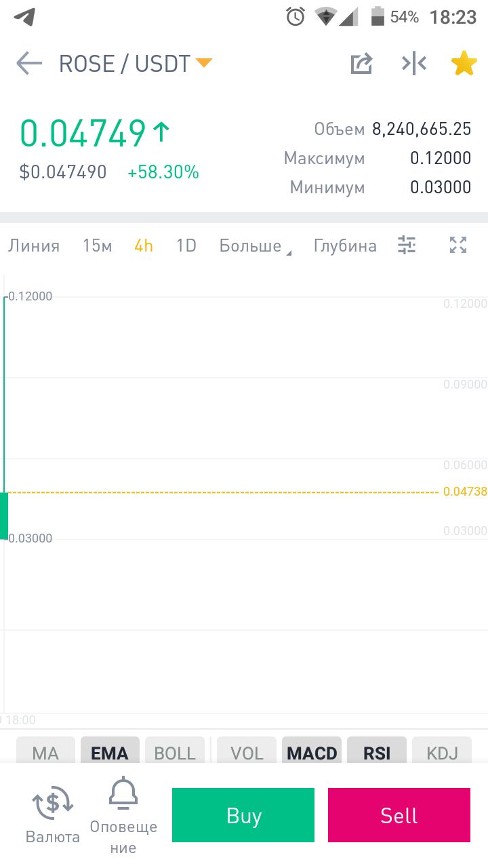Tap the 18:23 status bar clock
488x868 pixels.
tap(453, 17)
